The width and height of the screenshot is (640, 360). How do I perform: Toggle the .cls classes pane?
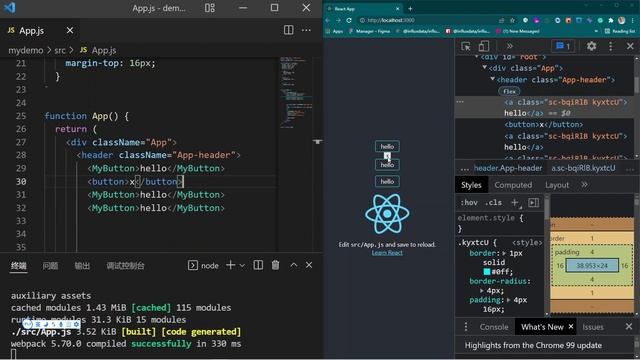click(493, 202)
